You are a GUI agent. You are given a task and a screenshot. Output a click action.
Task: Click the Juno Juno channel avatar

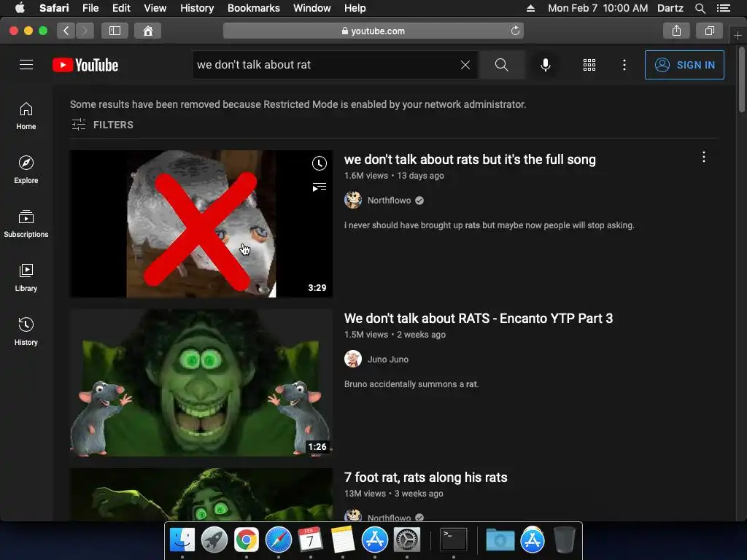click(x=353, y=359)
